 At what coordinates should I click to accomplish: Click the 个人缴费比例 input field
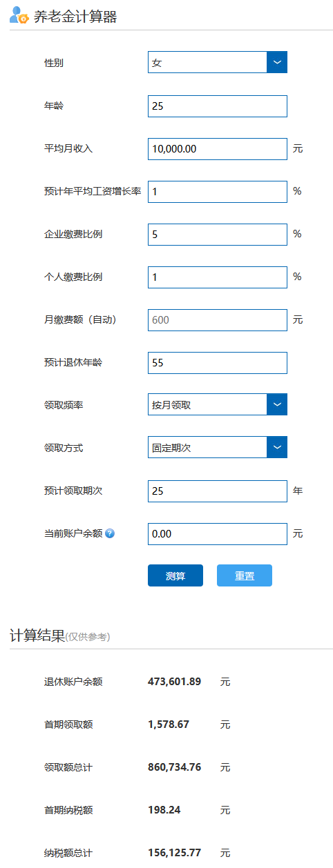coord(218,277)
